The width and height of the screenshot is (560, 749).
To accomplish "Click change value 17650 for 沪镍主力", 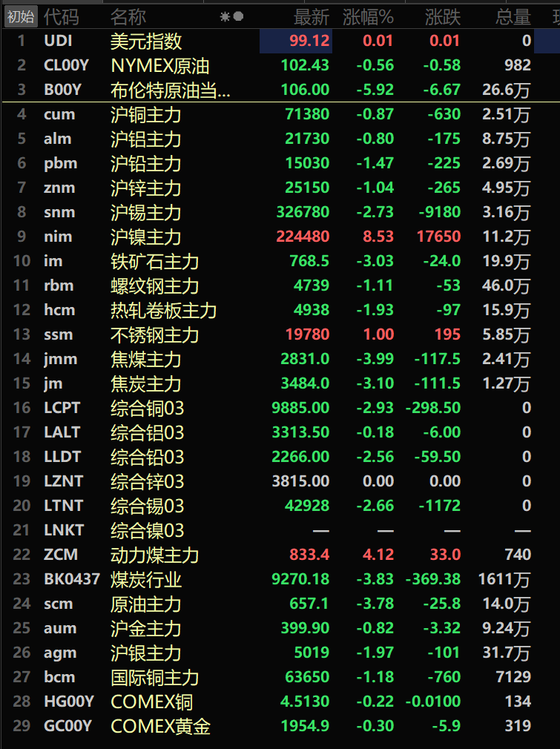I will pyautogui.click(x=438, y=237).
